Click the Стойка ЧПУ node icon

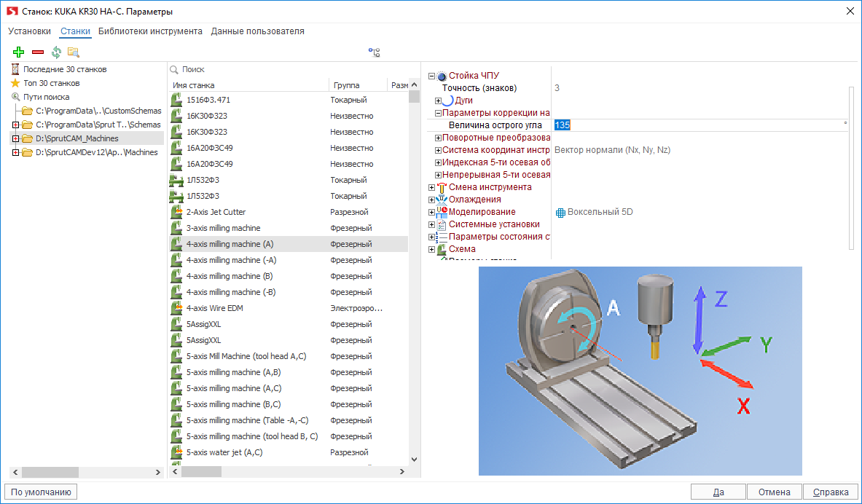[x=442, y=76]
